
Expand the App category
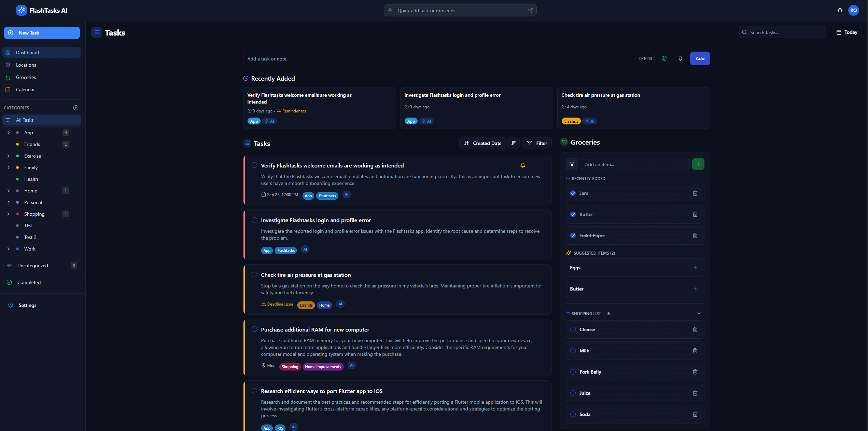(9, 133)
